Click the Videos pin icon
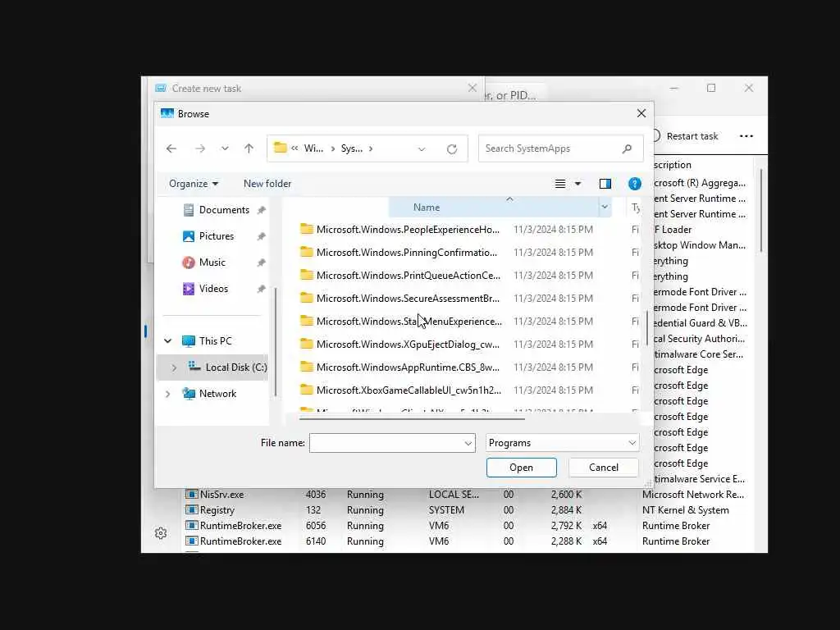 [x=261, y=289]
